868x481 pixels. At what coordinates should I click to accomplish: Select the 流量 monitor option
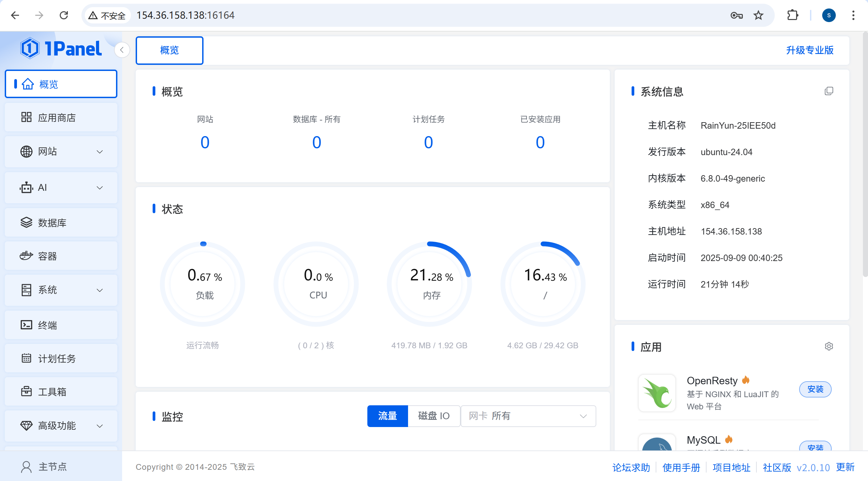coord(387,416)
